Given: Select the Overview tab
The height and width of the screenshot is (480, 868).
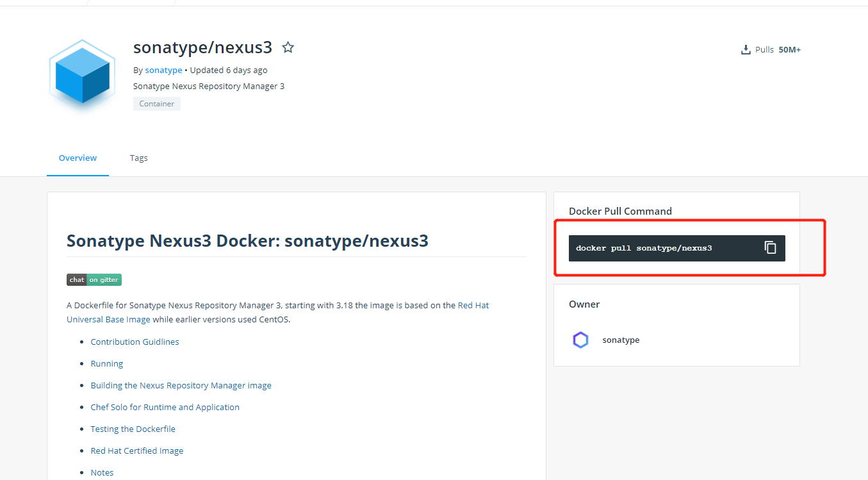Looking at the screenshot, I should click(78, 158).
